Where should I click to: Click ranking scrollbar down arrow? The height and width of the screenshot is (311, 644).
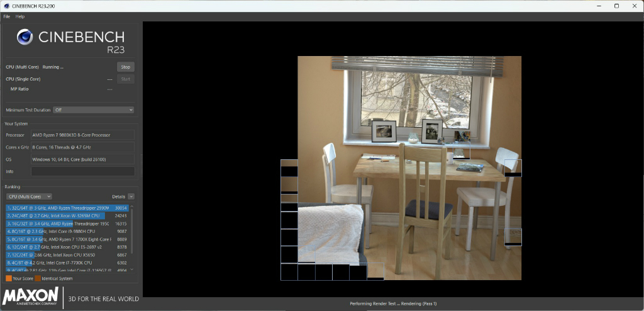pyautogui.click(x=132, y=269)
